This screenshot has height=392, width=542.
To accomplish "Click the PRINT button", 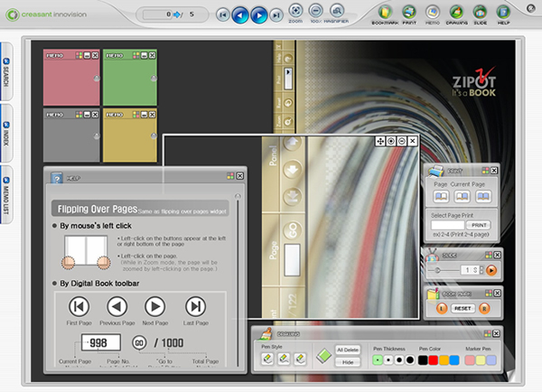I will click(479, 226).
